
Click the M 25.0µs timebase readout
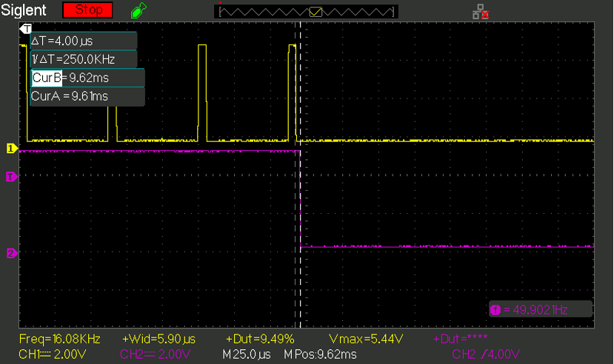point(247,354)
